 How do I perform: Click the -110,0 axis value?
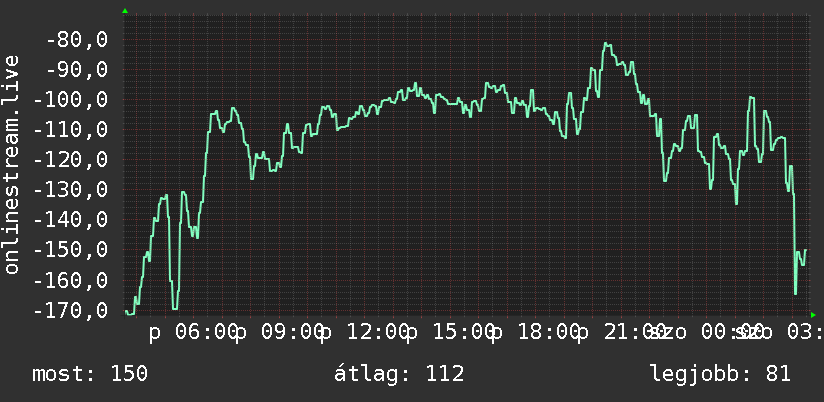(70, 129)
